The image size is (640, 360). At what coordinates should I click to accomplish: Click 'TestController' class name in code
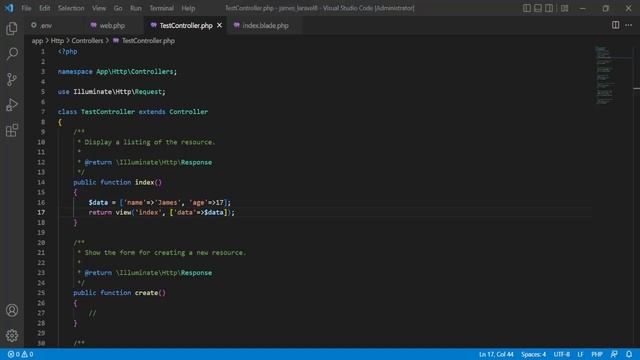point(108,112)
